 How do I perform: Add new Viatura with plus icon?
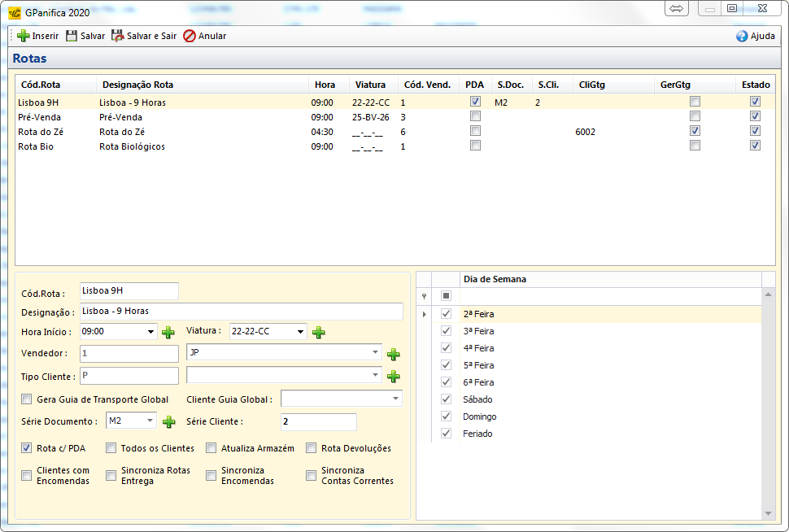point(319,332)
